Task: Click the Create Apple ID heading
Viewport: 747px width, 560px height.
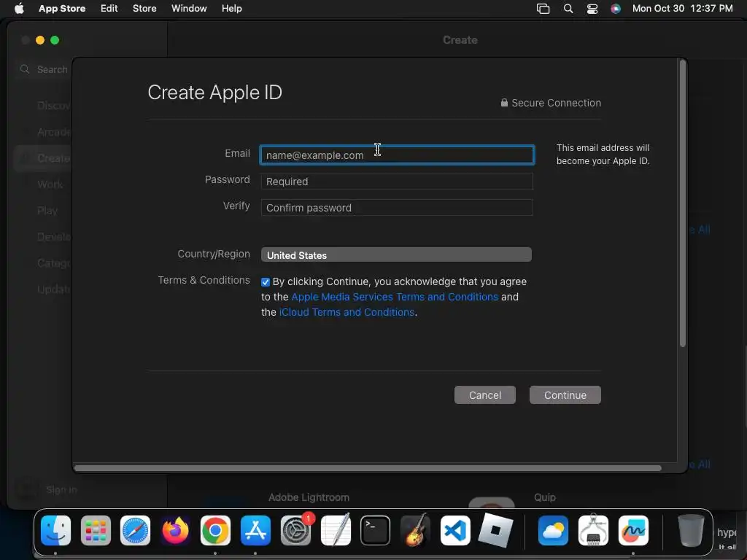Action: 215,93
